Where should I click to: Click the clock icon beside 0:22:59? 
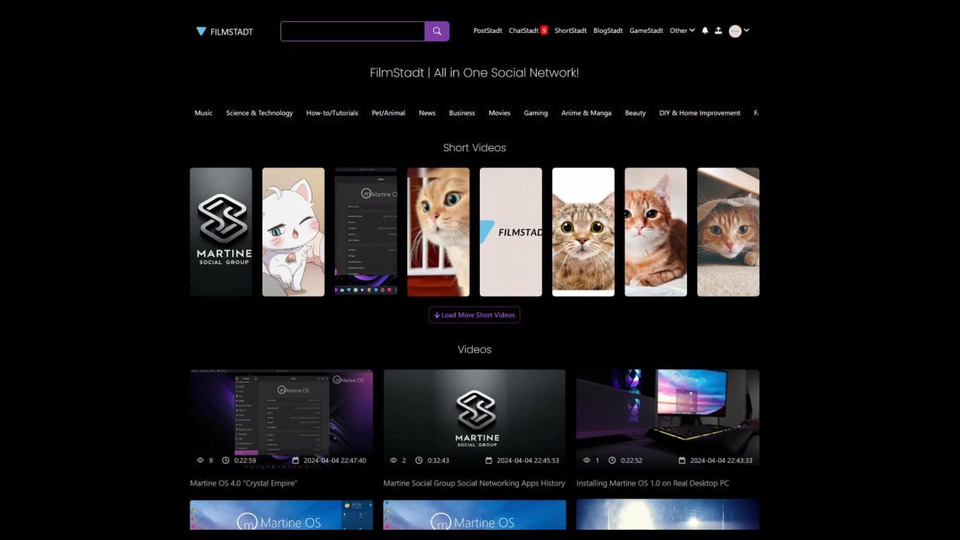coord(225,460)
